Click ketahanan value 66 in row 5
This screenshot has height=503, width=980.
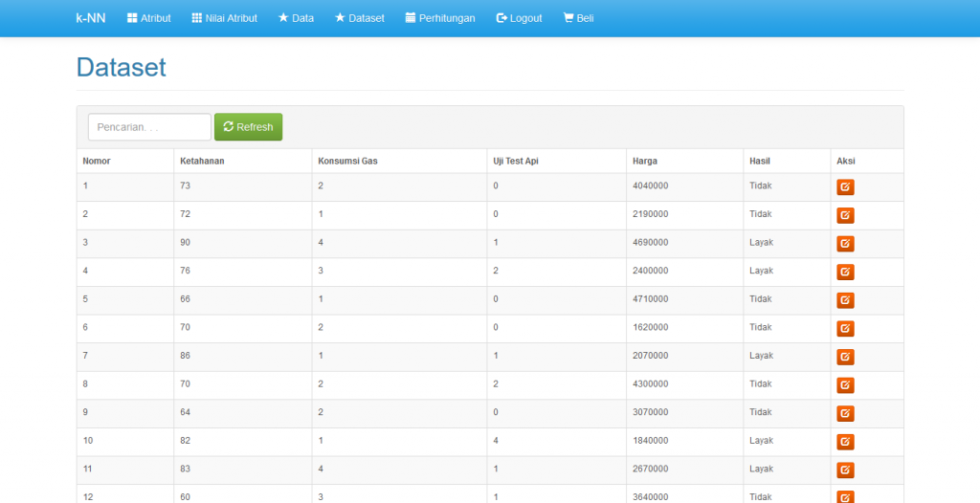point(185,299)
